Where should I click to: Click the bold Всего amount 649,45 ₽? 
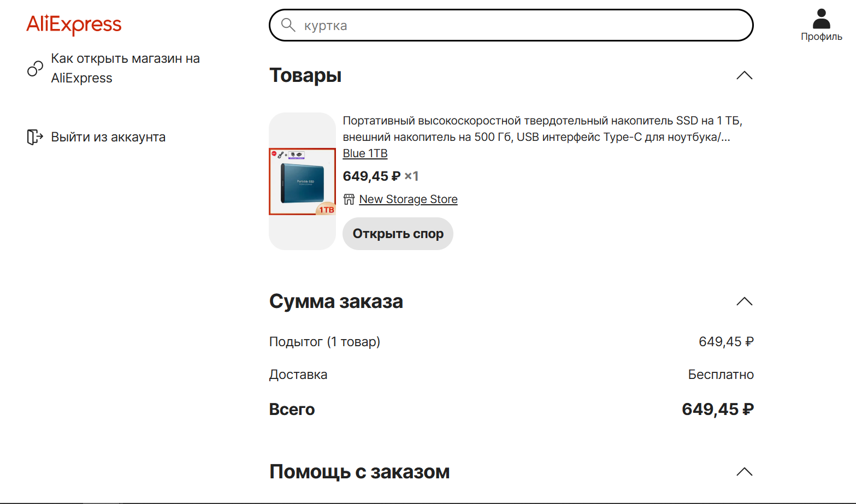[x=718, y=410]
